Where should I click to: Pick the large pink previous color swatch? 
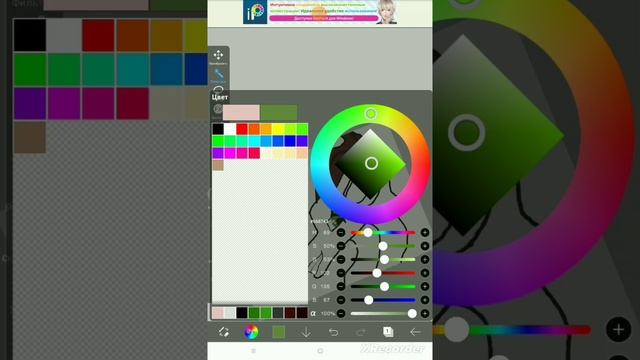point(241,113)
